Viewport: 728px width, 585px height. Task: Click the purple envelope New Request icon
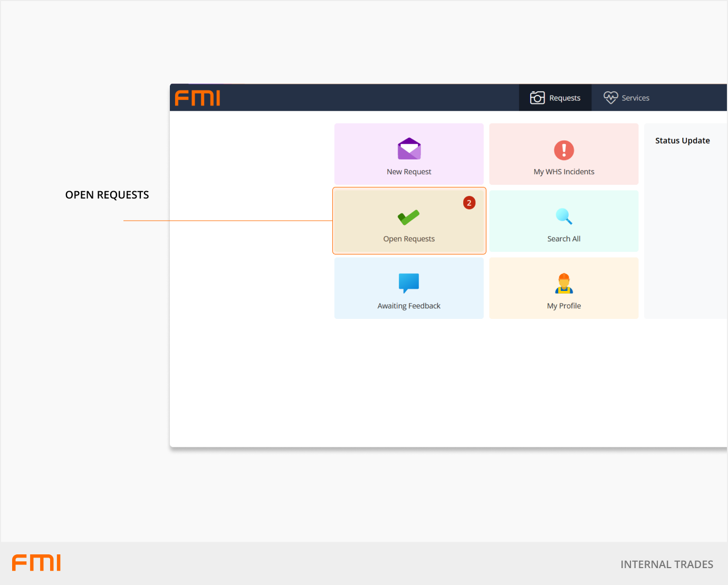409,149
